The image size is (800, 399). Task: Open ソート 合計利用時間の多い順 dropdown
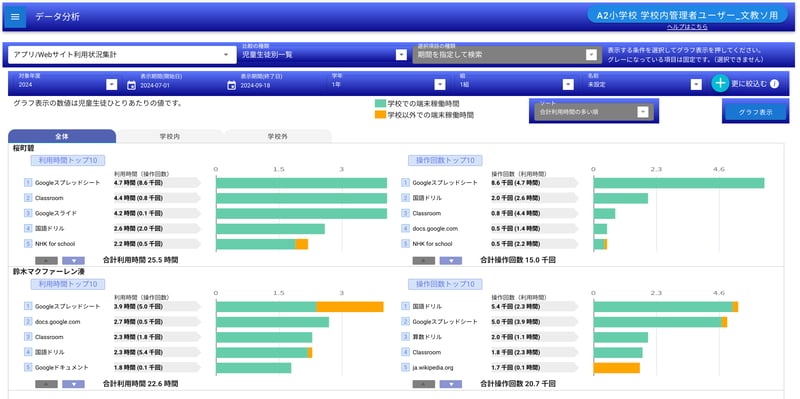coord(594,111)
